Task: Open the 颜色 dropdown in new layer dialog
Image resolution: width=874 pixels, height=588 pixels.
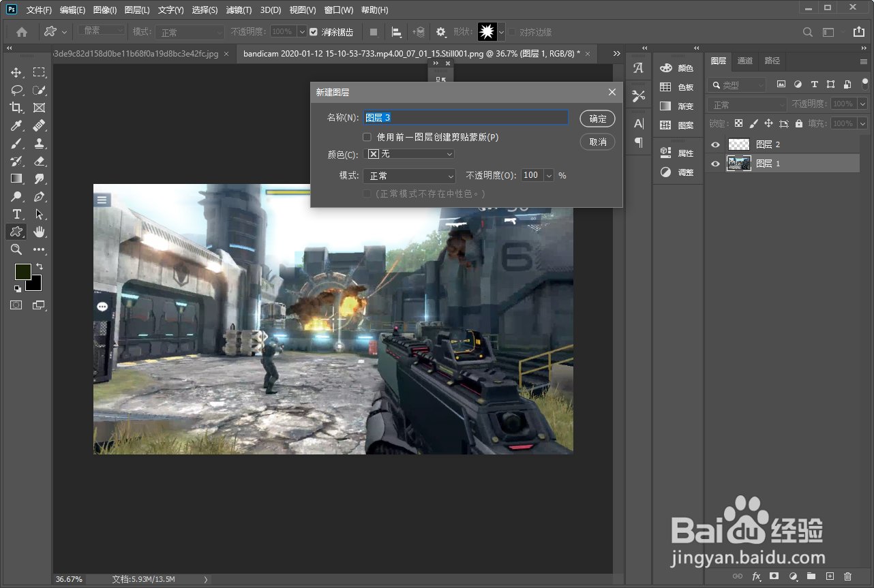Action: coord(409,155)
